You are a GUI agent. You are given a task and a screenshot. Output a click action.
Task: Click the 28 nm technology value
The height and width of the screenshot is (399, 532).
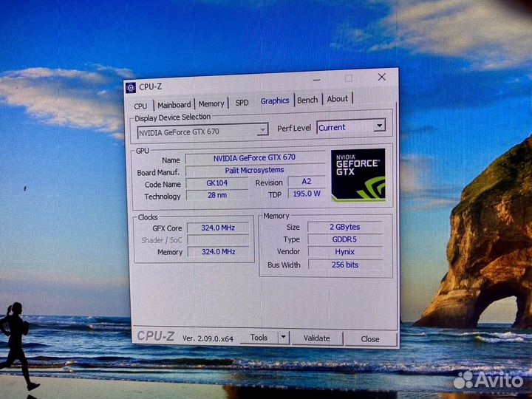coord(217,195)
